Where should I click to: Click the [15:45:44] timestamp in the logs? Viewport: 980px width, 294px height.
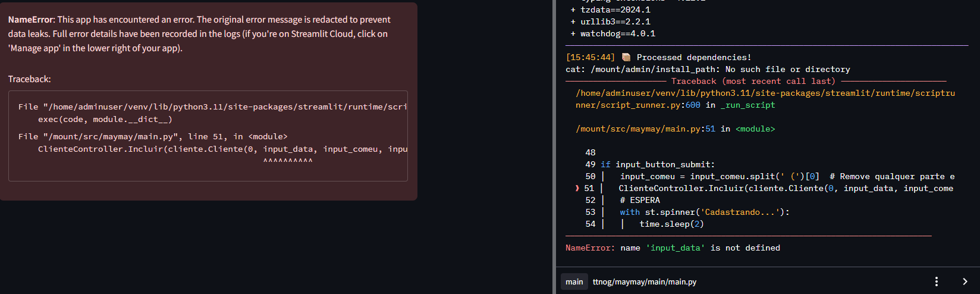coord(590,57)
